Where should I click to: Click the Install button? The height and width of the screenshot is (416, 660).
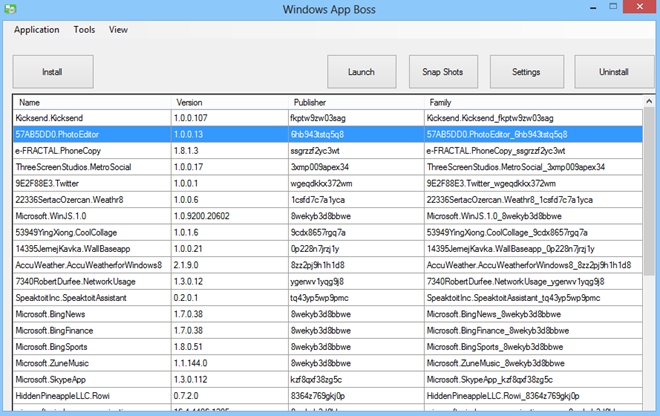click(x=53, y=72)
